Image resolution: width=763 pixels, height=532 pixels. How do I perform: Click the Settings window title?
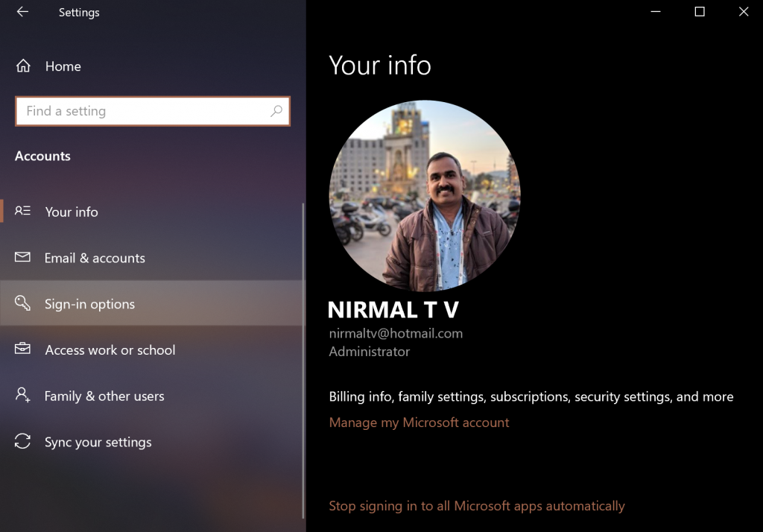coord(79,12)
